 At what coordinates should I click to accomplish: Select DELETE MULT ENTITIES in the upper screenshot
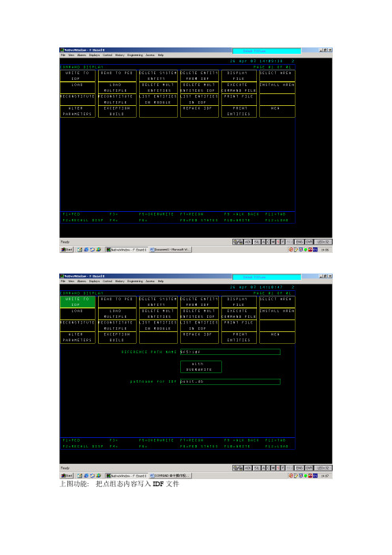pos(158,88)
